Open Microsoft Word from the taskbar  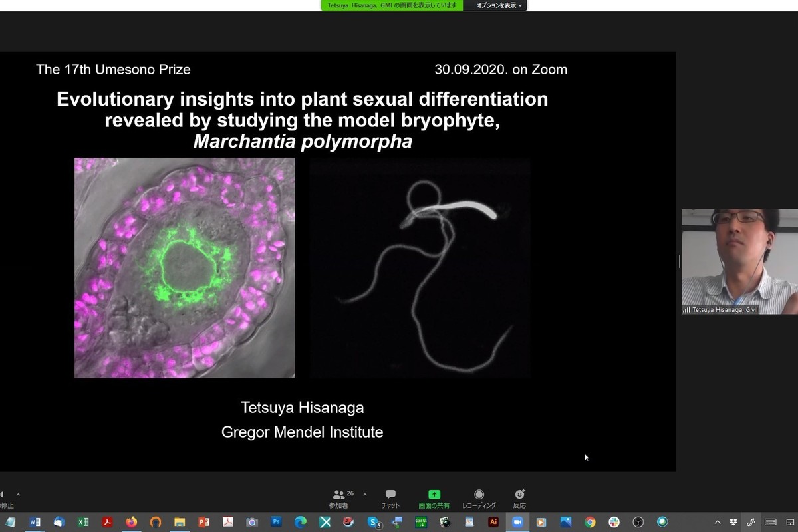[35, 522]
